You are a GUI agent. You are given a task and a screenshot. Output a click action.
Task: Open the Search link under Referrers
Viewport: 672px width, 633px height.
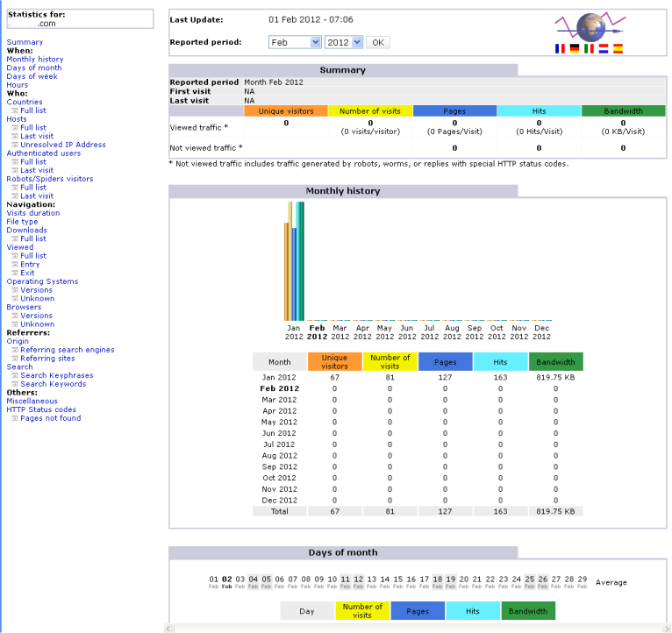(x=19, y=367)
